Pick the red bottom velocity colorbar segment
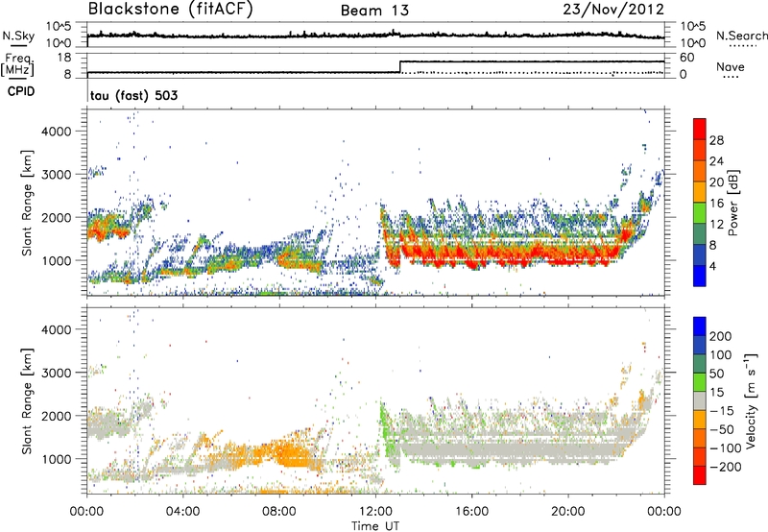The height and width of the screenshot is (532, 768). coord(700,475)
